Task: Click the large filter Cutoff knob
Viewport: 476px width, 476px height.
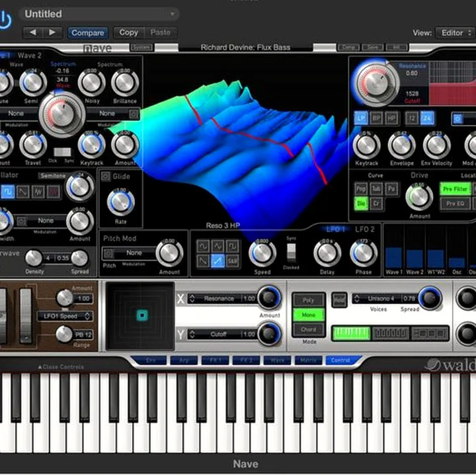Action: [376, 83]
